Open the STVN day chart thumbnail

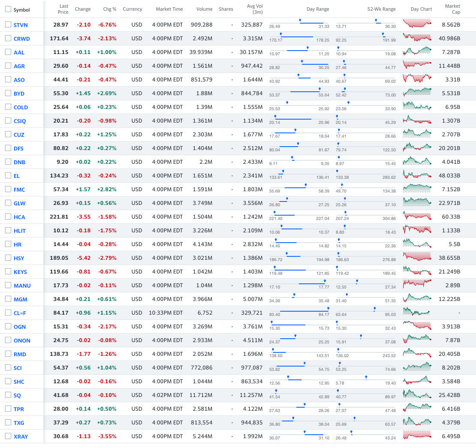[417, 24]
